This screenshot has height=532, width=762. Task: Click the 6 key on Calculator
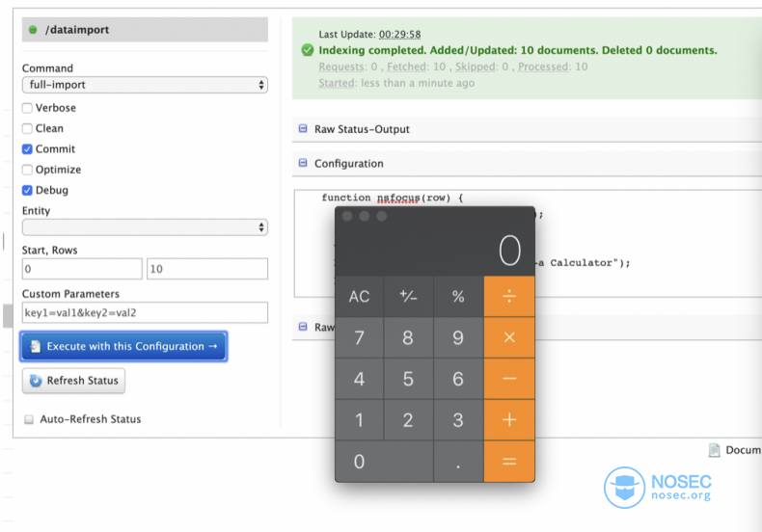tap(458, 379)
